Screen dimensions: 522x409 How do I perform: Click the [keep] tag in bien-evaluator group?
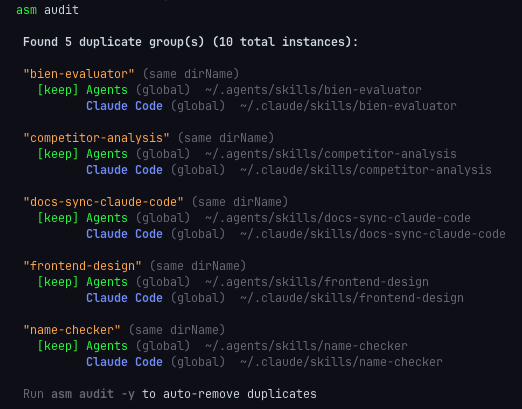[x=58, y=90]
